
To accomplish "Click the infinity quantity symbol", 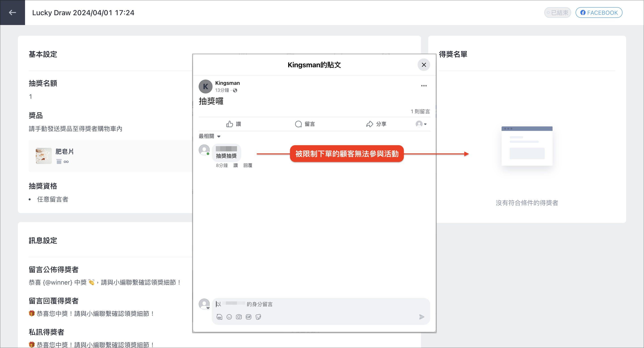I will coord(66,162).
